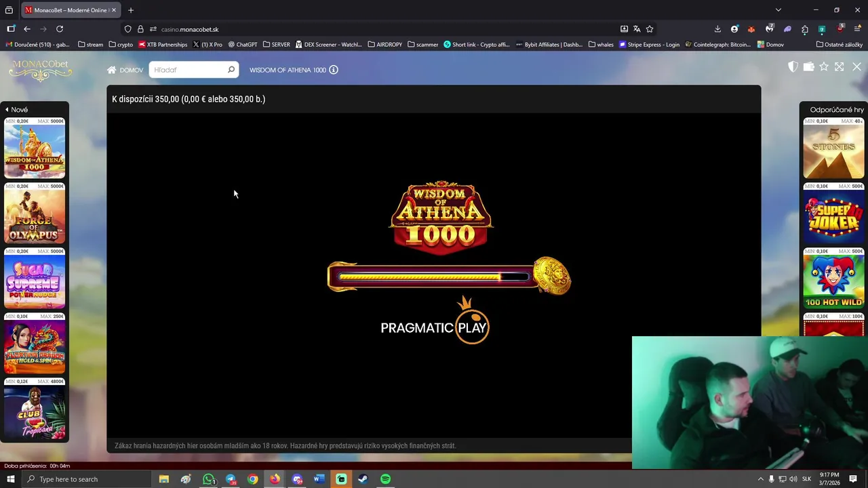Viewport: 868px width, 488px height.
Task: Open Cointelegraph Bitcoin bookmark
Action: point(718,45)
